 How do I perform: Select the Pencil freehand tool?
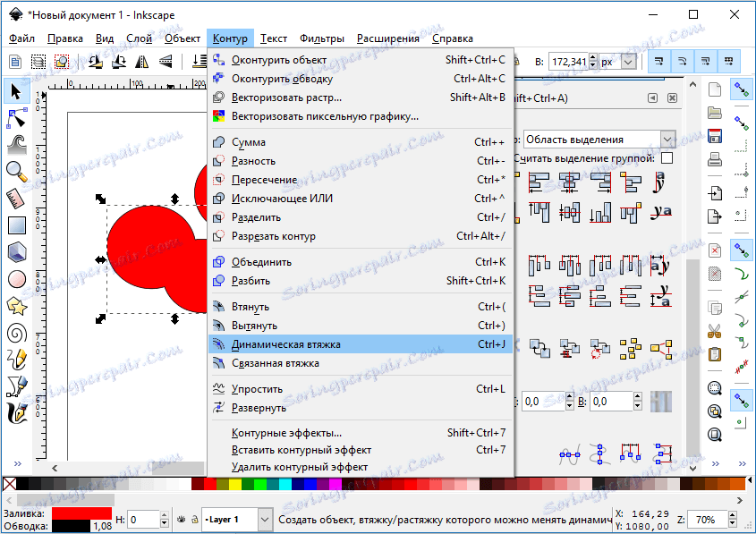(x=16, y=360)
